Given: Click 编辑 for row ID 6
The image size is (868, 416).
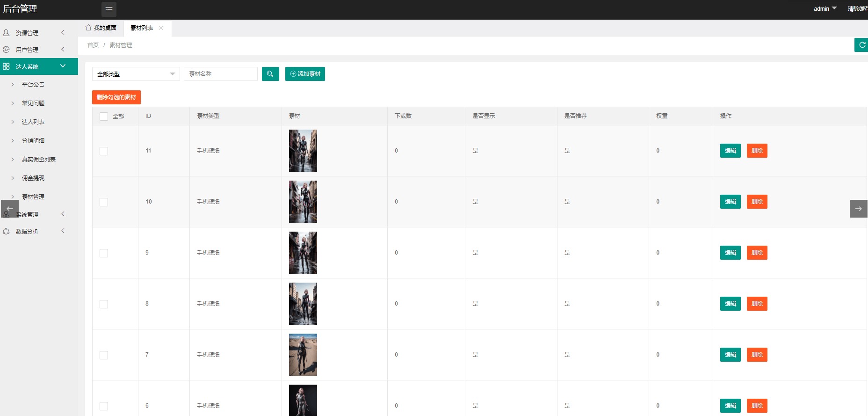Looking at the screenshot, I should [x=731, y=406].
